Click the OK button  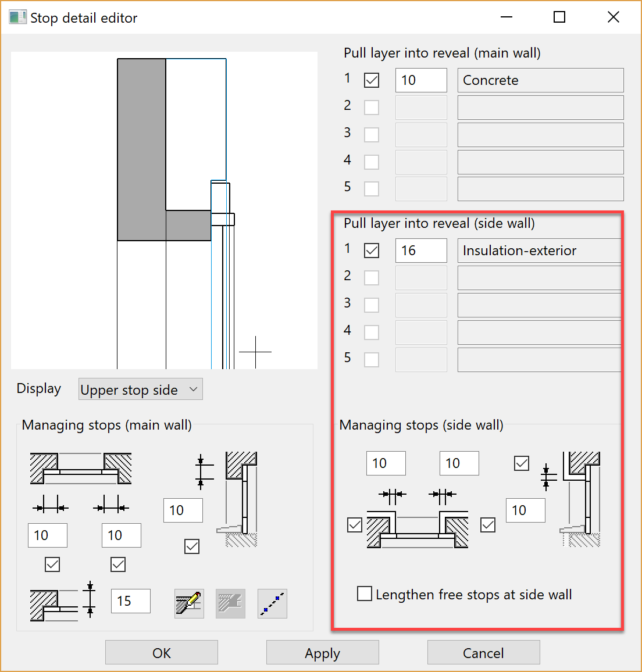[162, 653]
